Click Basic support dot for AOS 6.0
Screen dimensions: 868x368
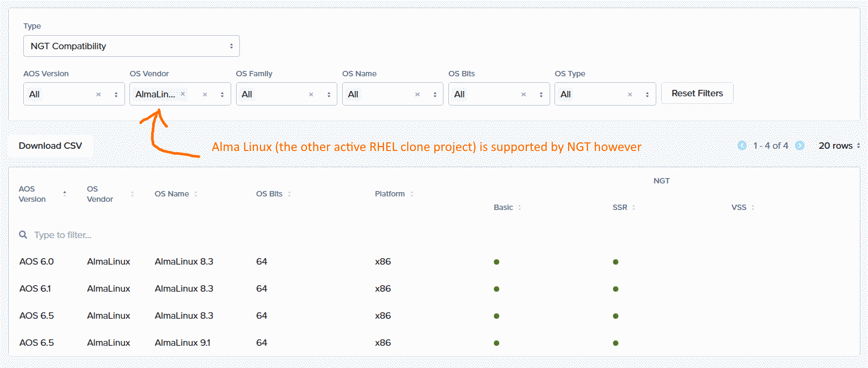(x=497, y=262)
